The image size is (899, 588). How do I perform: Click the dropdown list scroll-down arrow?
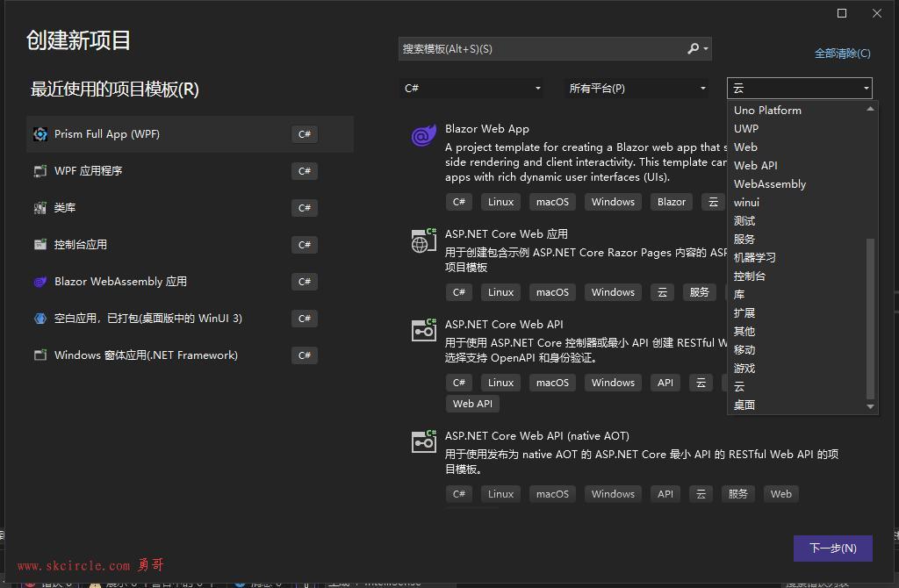(x=870, y=406)
